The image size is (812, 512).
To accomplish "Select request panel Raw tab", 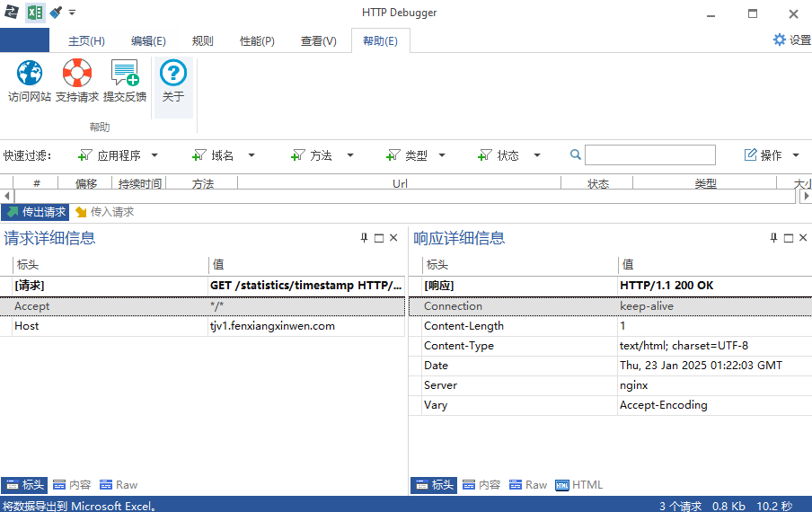I will click(x=119, y=485).
